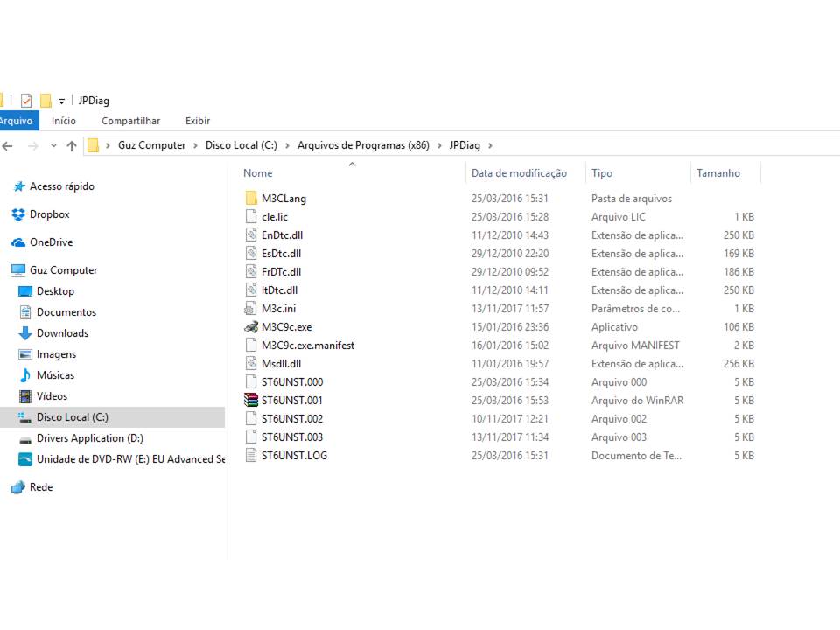Image resolution: width=840 pixels, height=630 pixels.
Task: Sort by Nome column header
Action: tap(257, 173)
